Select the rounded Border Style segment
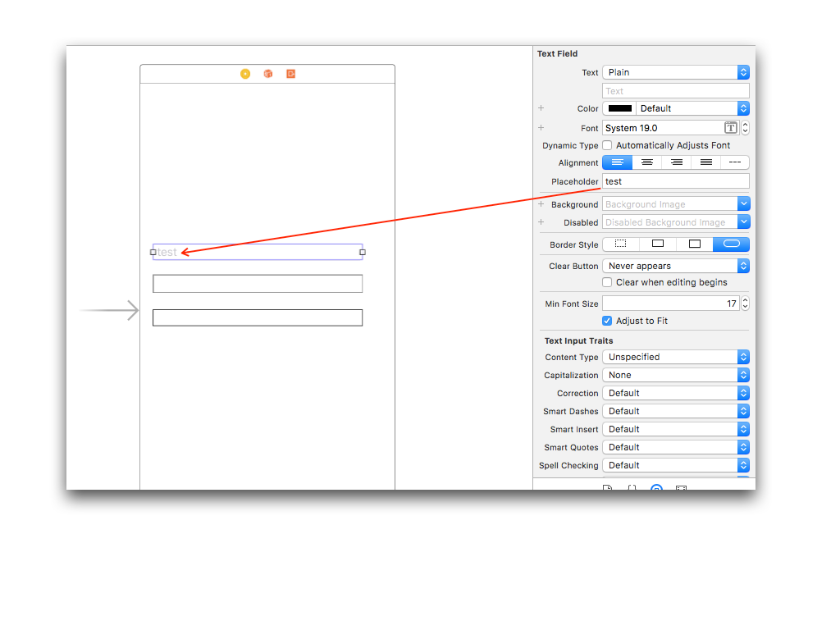 tap(730, 244)
